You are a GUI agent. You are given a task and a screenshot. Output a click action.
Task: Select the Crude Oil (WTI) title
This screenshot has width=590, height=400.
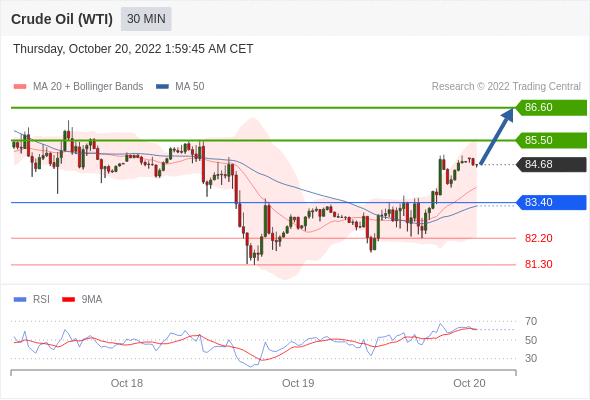[x=62, y=19]
